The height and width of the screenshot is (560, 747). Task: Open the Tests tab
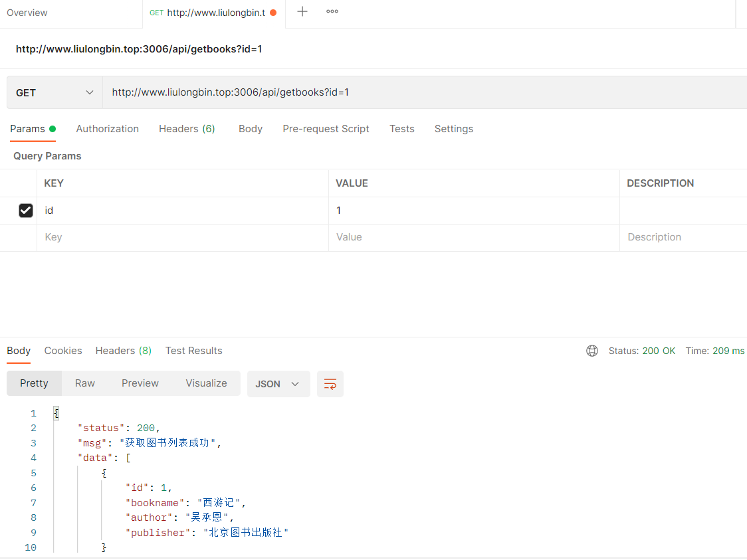401,129
